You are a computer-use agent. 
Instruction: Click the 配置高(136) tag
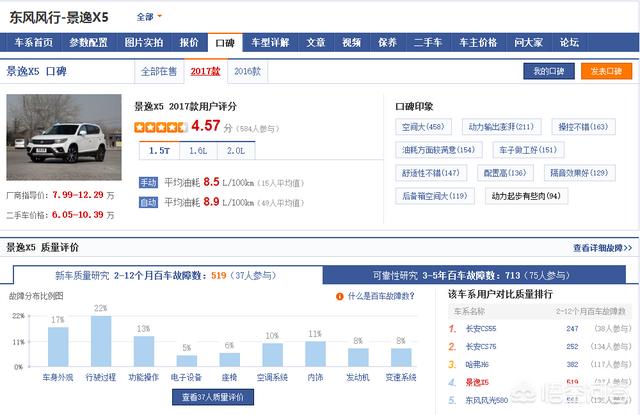tap(505, 173)
